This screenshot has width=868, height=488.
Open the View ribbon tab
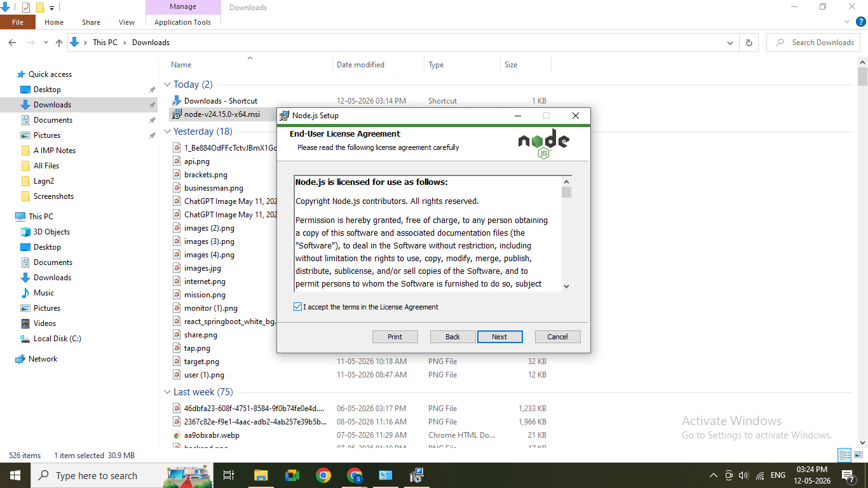[x=127, y=22]
